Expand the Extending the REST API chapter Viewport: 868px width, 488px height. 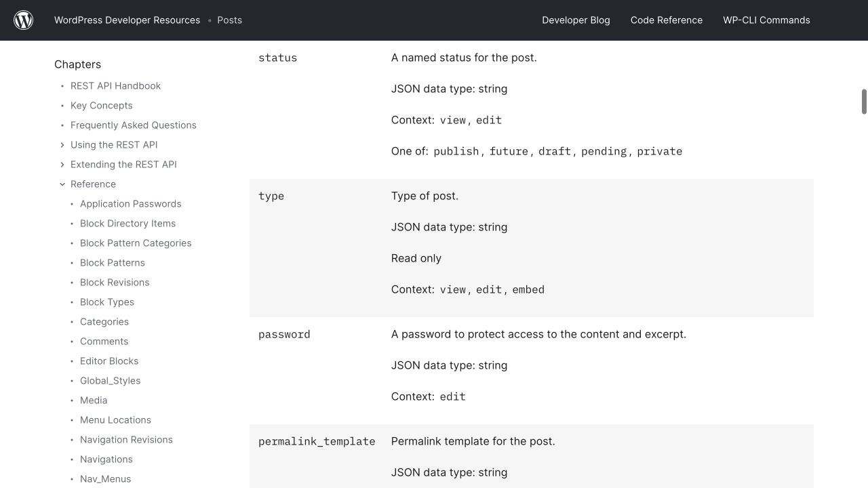62,164
